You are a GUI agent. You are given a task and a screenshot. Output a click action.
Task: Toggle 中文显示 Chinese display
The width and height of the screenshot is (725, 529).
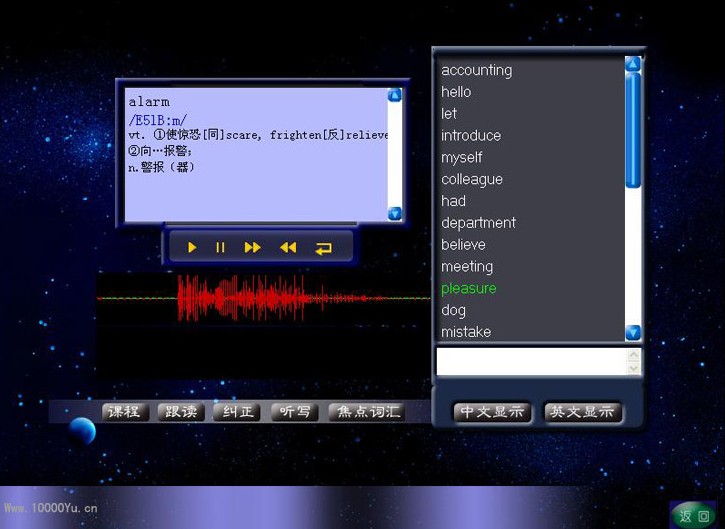click(492, 412)
